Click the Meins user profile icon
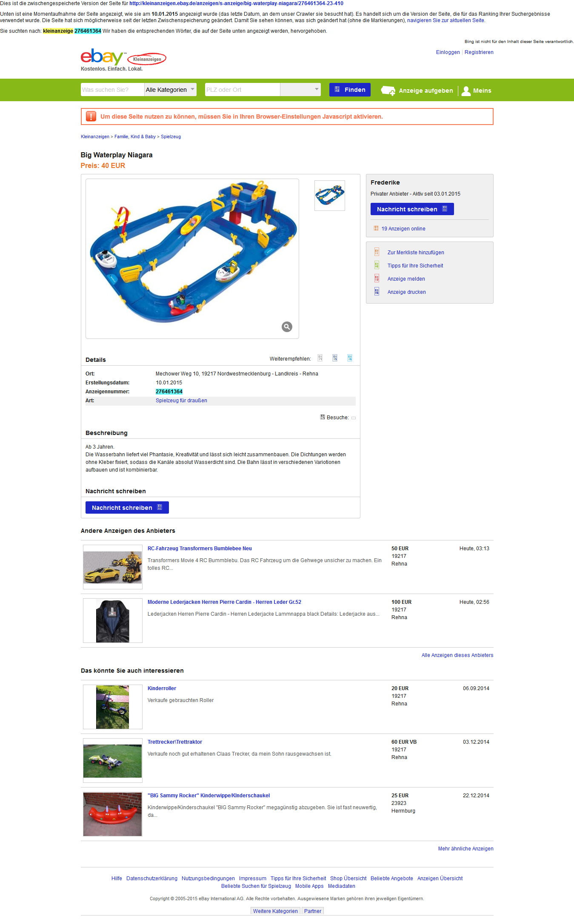The width and height of the screenshot is (574, 924). click(x=466, y=91)
